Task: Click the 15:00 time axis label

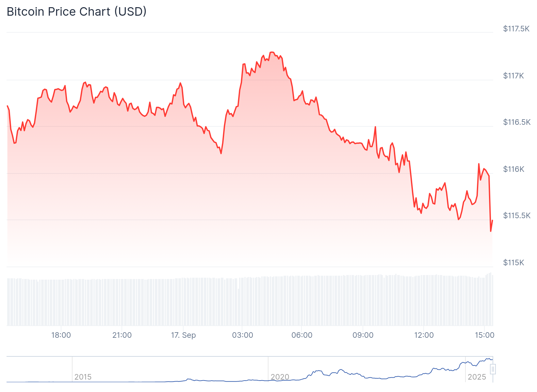Action: point(484,335)
